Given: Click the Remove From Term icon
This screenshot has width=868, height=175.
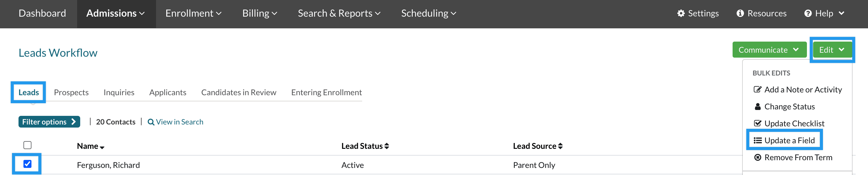Looking at the screenshot, I should [x=758, y=157].
